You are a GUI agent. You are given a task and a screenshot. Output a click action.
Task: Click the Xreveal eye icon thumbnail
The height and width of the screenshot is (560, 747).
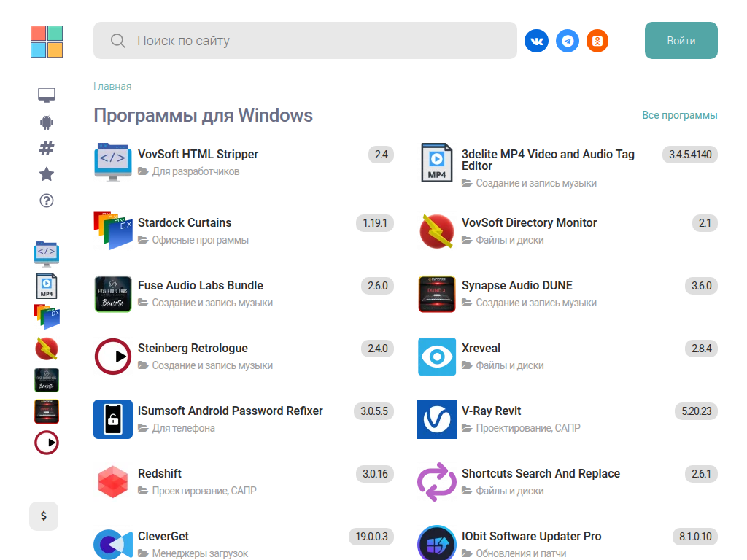pyautogui.click(x=437, y=357)
